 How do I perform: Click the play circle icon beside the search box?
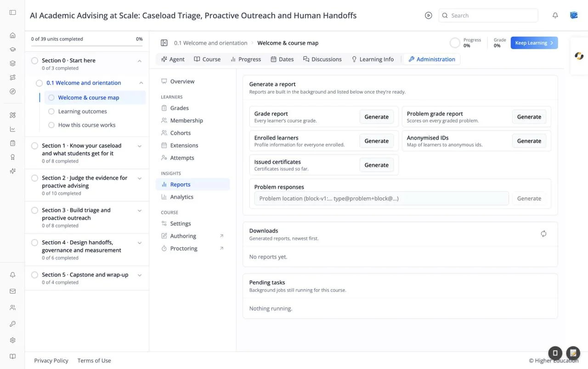[x=429, y=16]
